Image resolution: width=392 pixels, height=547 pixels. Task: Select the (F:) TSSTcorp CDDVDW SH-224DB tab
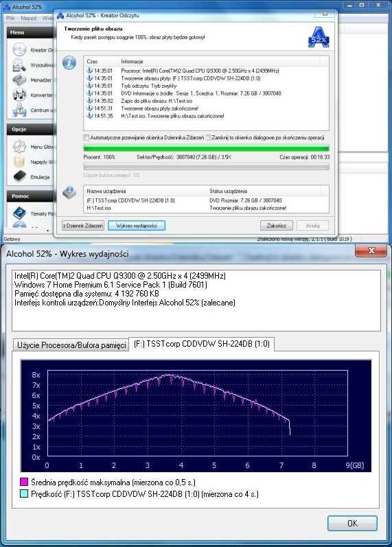tap(201, 344)
